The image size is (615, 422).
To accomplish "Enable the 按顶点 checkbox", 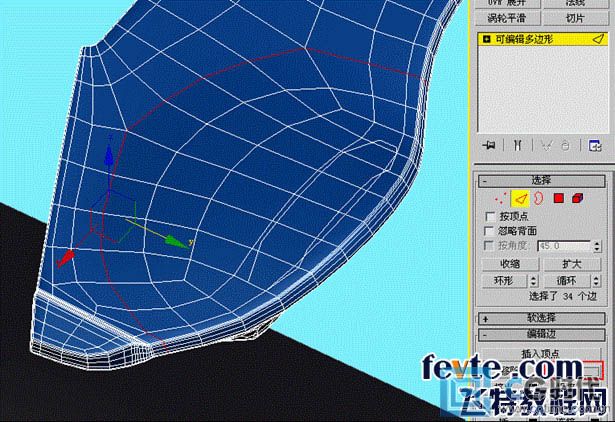I will 490,216.
